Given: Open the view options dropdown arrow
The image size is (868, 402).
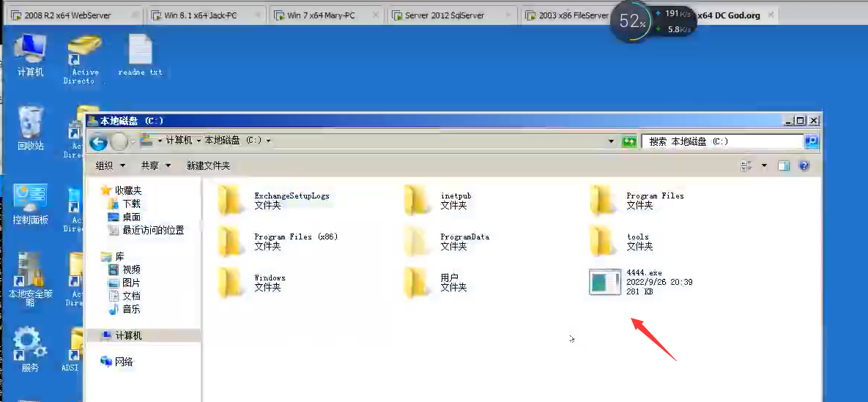Looking at the screenshot, I should (x=764, y=166).
